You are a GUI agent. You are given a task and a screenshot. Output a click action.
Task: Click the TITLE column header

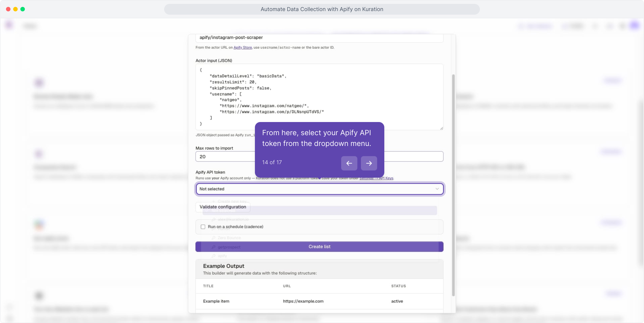(x=208, y=286)
